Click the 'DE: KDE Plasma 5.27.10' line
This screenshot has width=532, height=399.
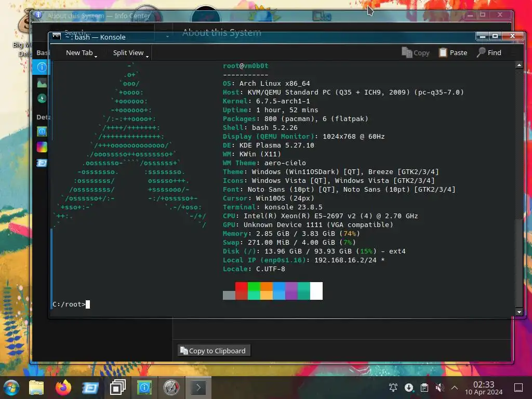269,145
